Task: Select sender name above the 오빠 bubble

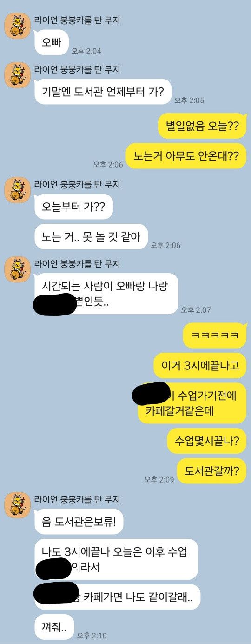Action: pyautogui.click(x=77, y=20)
